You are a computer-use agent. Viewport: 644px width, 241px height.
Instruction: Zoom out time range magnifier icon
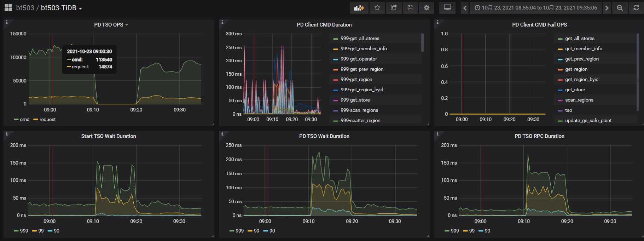tap(620, 8)
